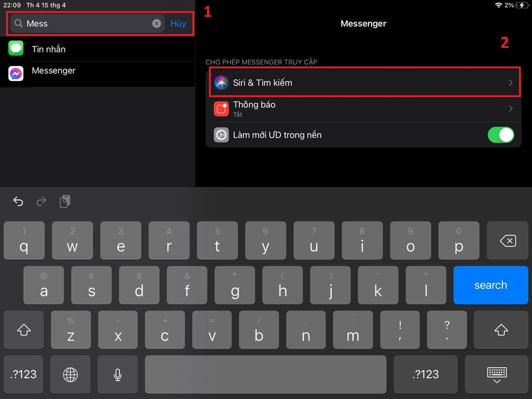Tap the right .?123 symbols key
Viewport: 532px width, 399px height.
click(426, 374)
